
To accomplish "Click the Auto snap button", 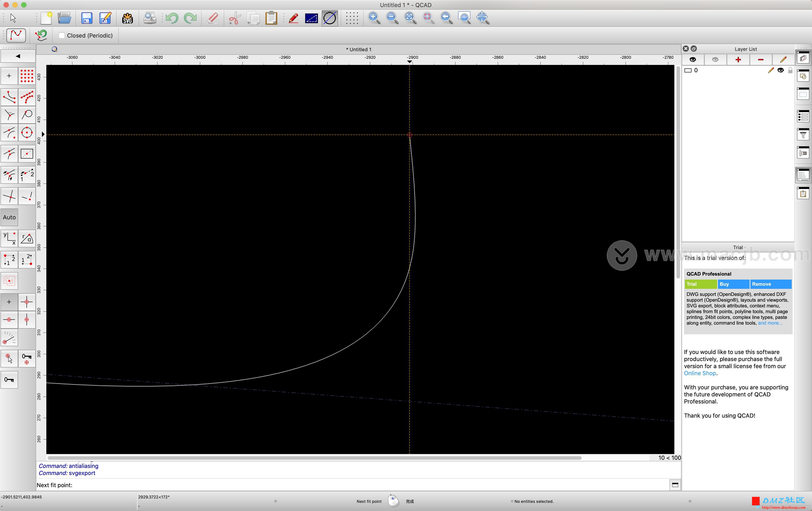I will (9, 217).
